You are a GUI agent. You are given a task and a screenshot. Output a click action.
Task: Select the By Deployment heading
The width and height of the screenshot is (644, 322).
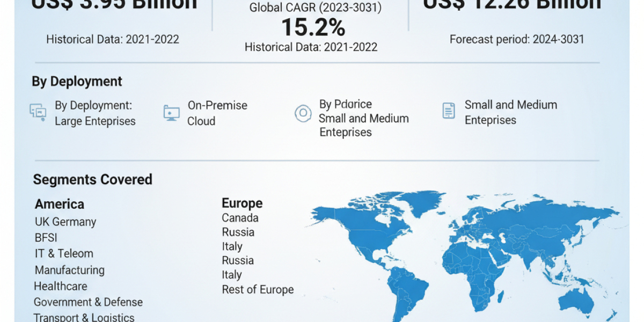pyautogui.click(x=77, y=81)
